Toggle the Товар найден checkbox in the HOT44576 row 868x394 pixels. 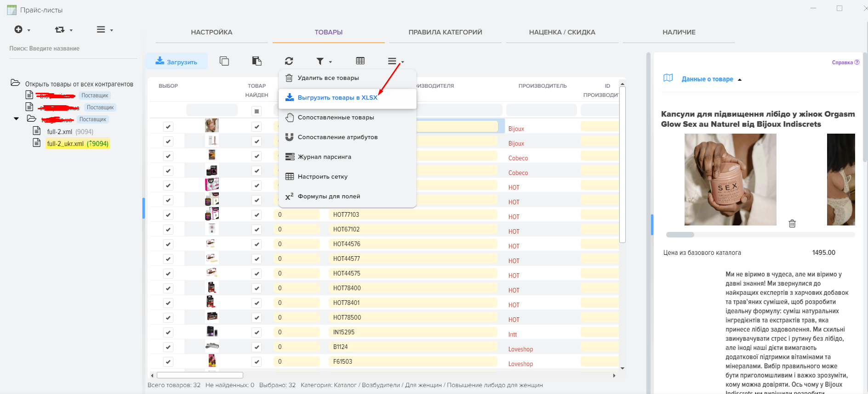257,244
